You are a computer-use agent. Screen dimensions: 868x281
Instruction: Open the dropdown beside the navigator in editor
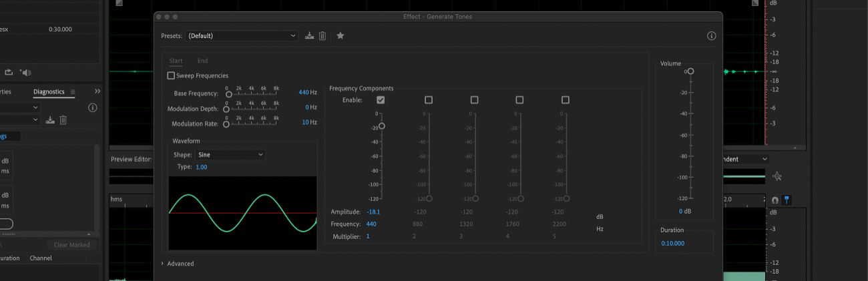[745, 160]
